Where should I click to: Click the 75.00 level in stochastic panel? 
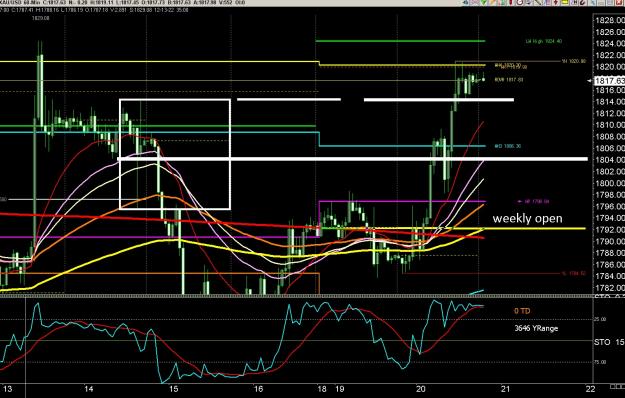(x=601, y=362)
